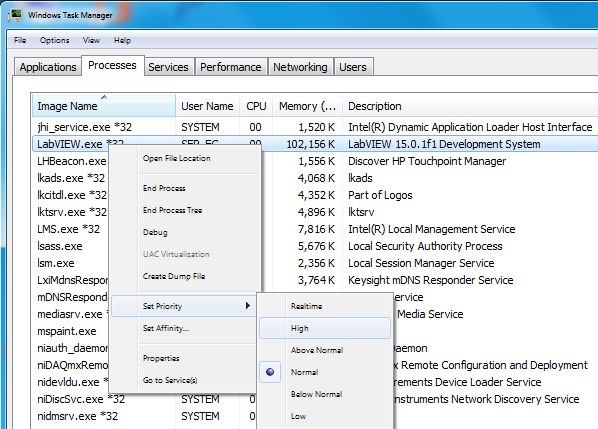Click the Set Priority menu entry
The width and height of the screenshot is (598, 429).
[184, 306]
